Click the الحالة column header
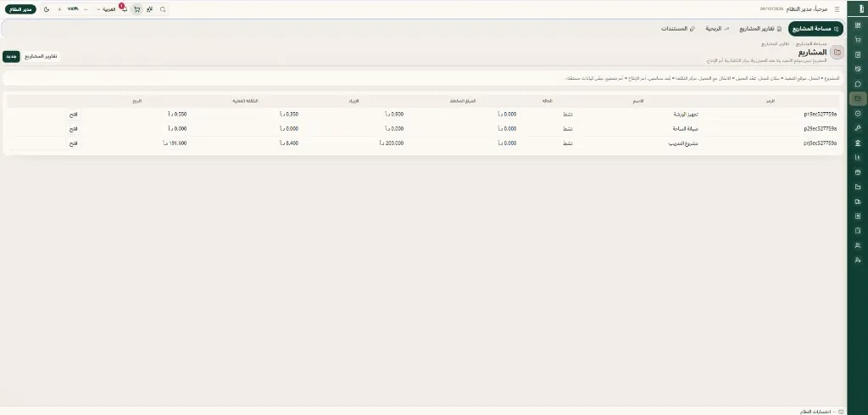Image resolution: width=868 pixels, height=415 pixels. (548, 101)
